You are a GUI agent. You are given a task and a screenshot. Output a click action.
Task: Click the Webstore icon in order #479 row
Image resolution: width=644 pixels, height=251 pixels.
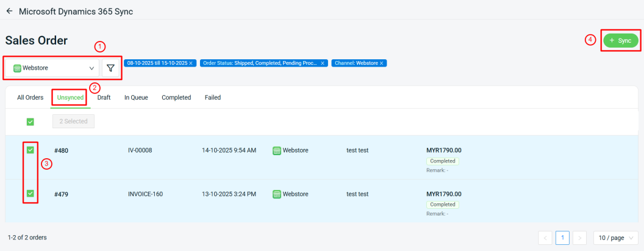point(276,194)
